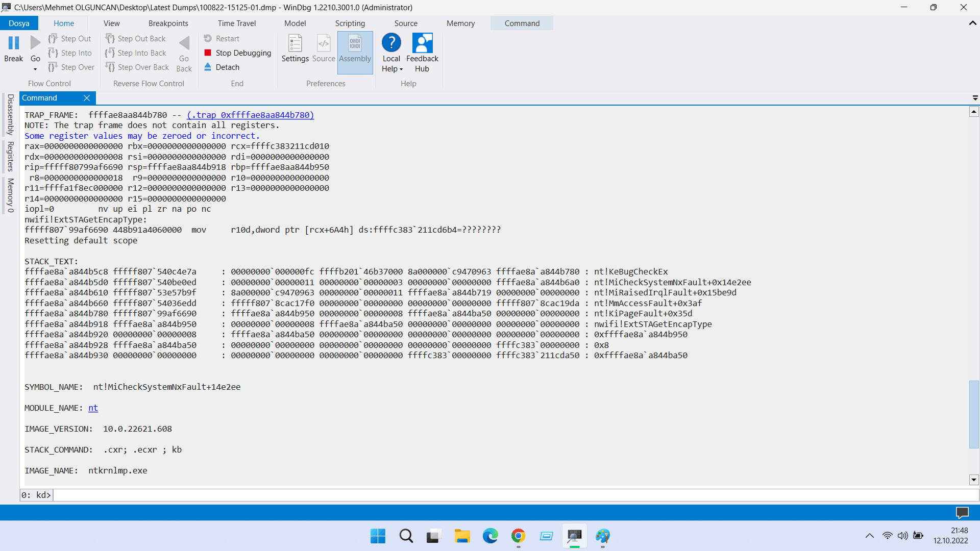Click the Go play icon
Image resolution: width=980 pixels, height=551 pixels.
(x=35, y=43)
